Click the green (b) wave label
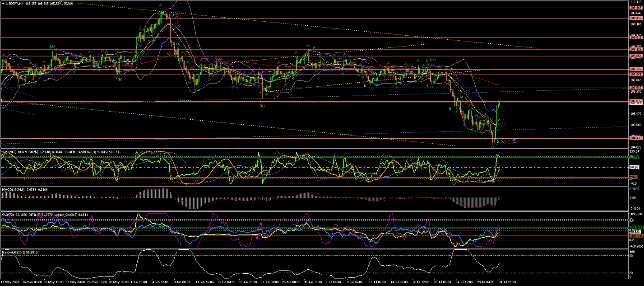644x286 pixels. (x=120, y=79)
